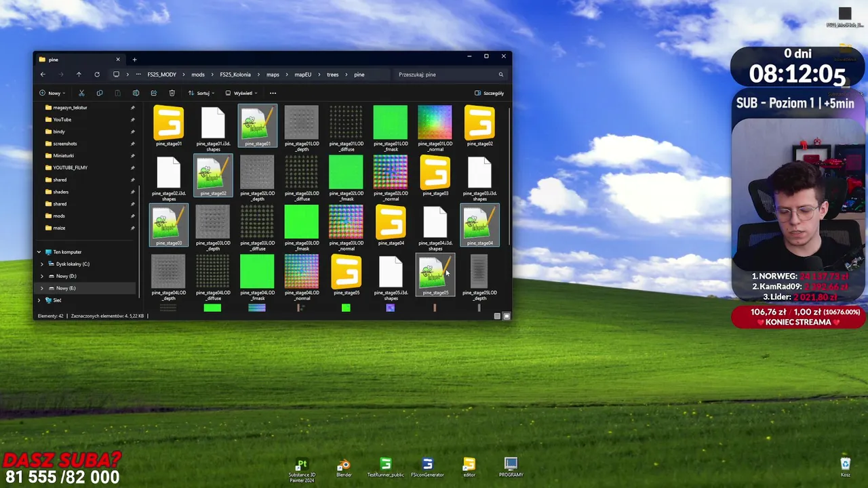Select pine_stage01 Notepad++ file
868x488 pixels.
point(257,126)
